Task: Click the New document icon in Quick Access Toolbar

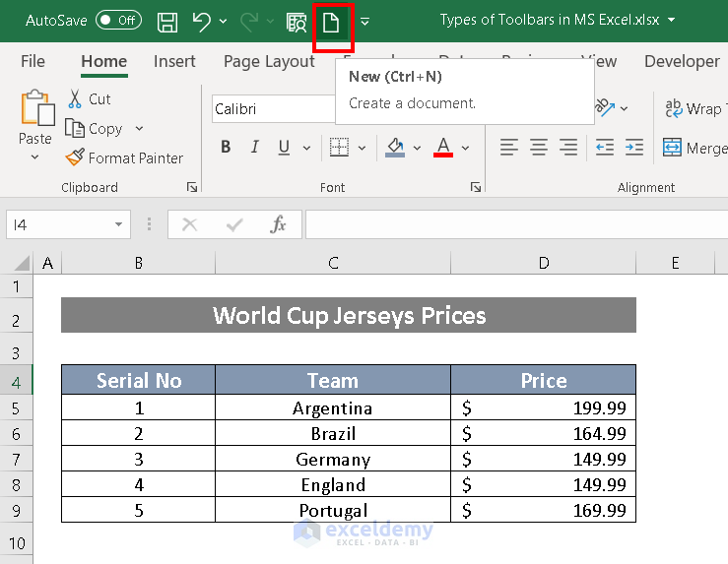Action: click(332, 22)
